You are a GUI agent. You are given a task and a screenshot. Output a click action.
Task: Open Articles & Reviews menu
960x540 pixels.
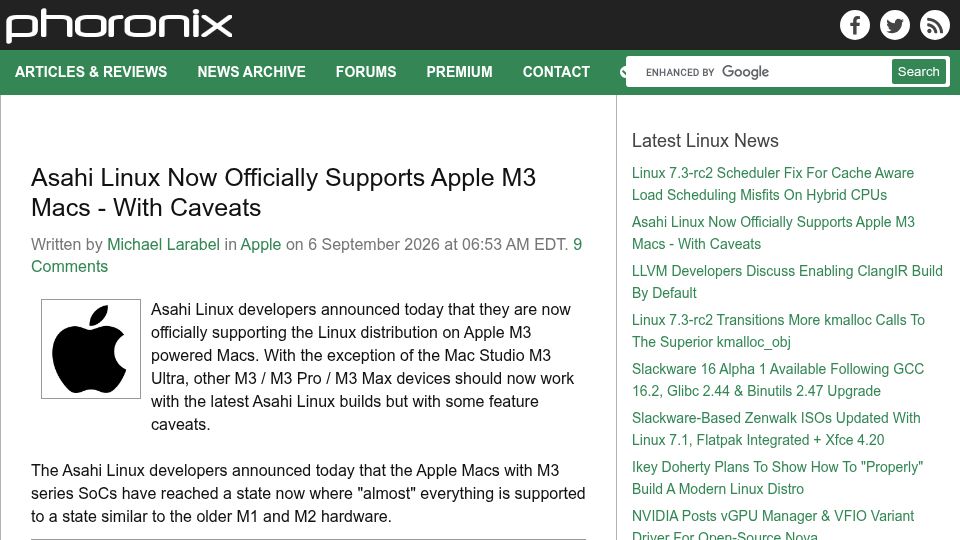pos(91,72)
